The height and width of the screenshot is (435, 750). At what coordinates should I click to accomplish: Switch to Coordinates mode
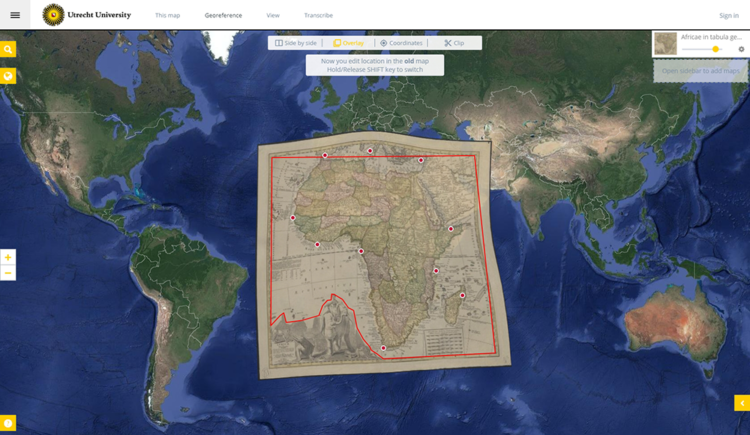click(x=401, y=43)
